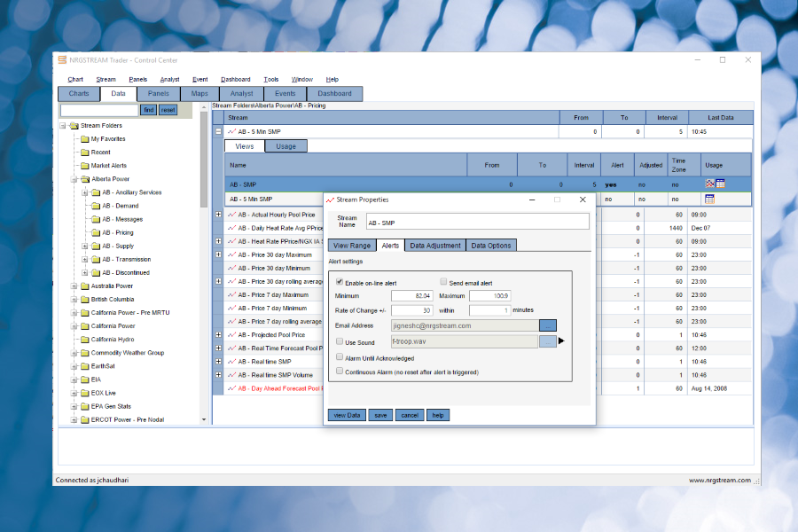798x532 pixels.
Task: Check the Send email alert box
Action: (443, 282)
